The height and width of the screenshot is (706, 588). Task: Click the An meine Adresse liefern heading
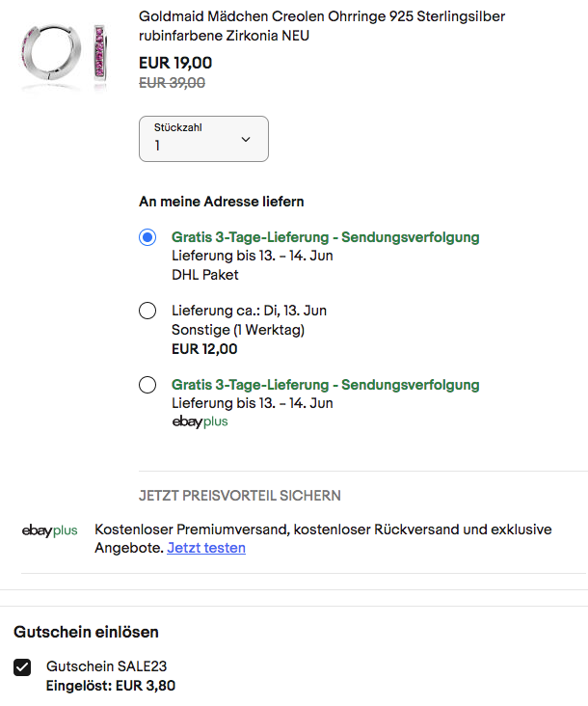(222, 202)
